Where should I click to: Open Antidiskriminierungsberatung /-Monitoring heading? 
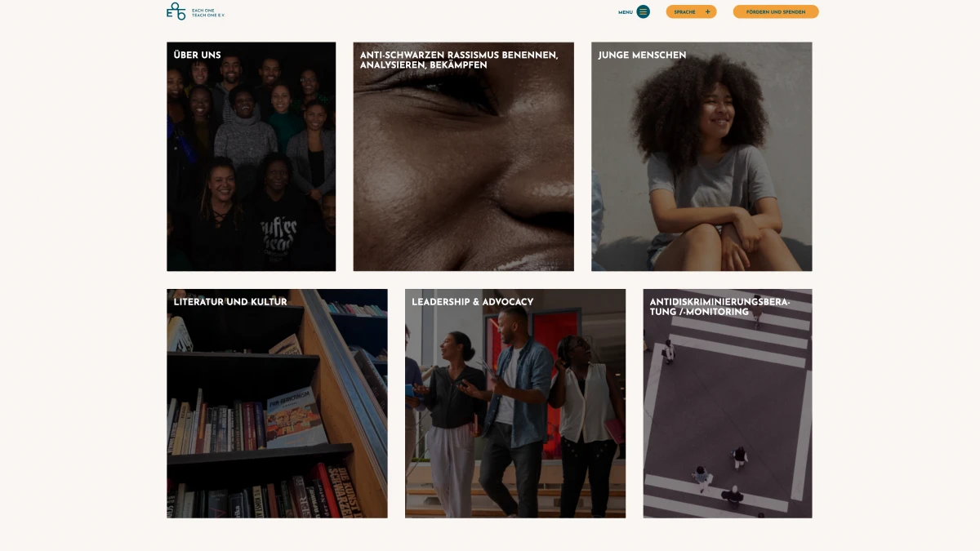pyautogui.click(x=720, y=307)
